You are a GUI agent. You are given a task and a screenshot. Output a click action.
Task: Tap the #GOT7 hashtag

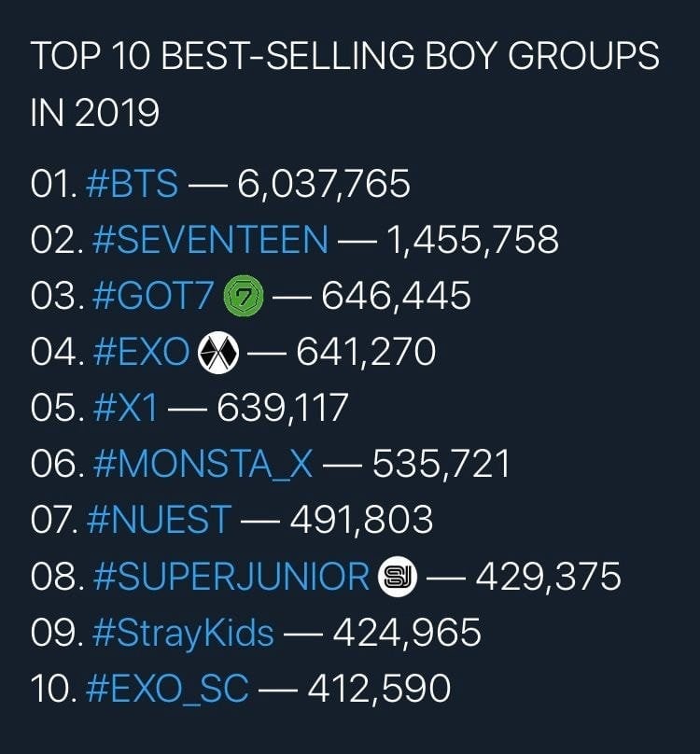click(x=153, y=296)
